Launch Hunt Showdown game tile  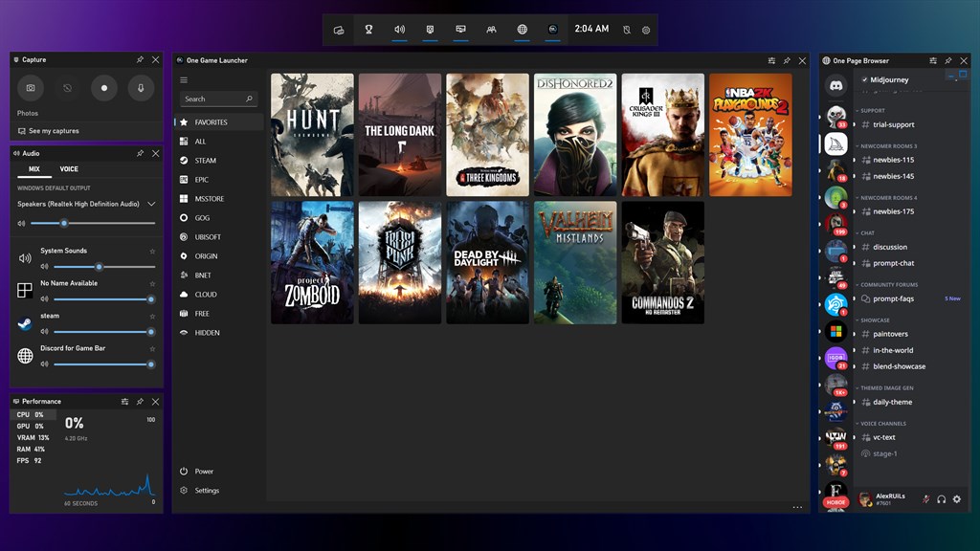[312, 135]
